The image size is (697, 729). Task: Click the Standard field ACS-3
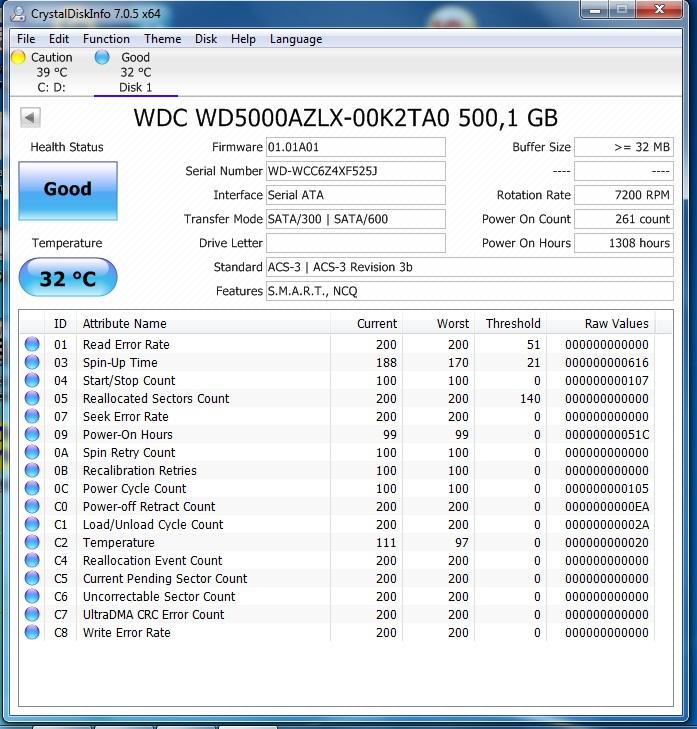pos(470,267)
